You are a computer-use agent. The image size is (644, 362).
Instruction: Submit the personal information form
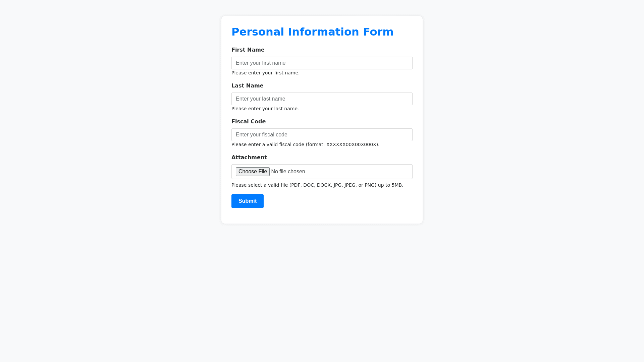(248, 201)
